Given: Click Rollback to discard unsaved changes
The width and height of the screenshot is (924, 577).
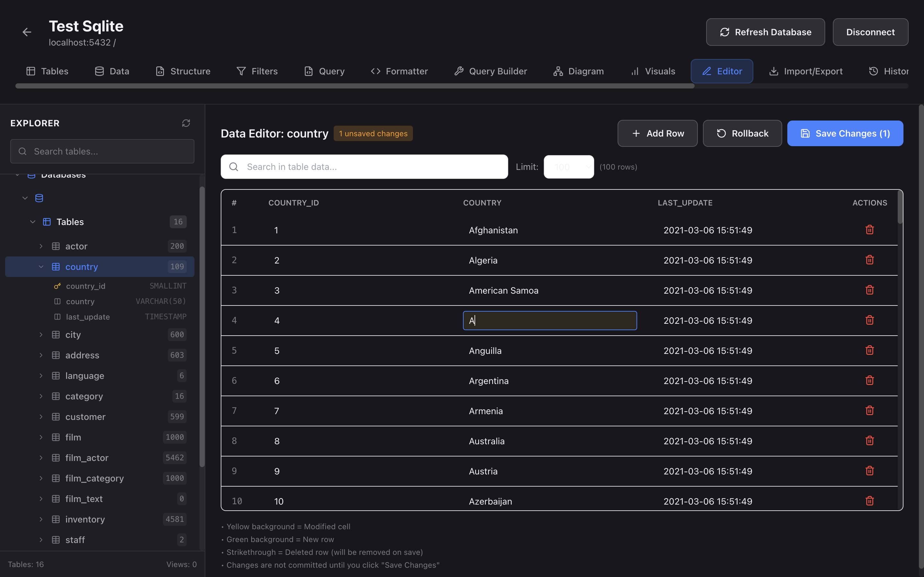Looking at the screenshot, I should (x=742, y=133).
